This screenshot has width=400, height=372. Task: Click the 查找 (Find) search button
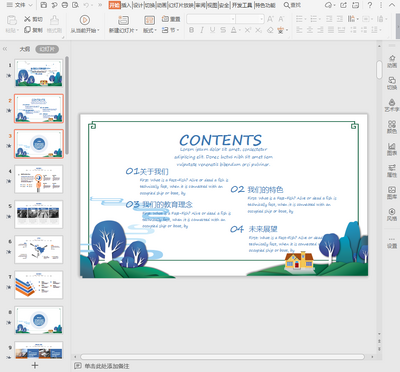click(x=292, y=5)
